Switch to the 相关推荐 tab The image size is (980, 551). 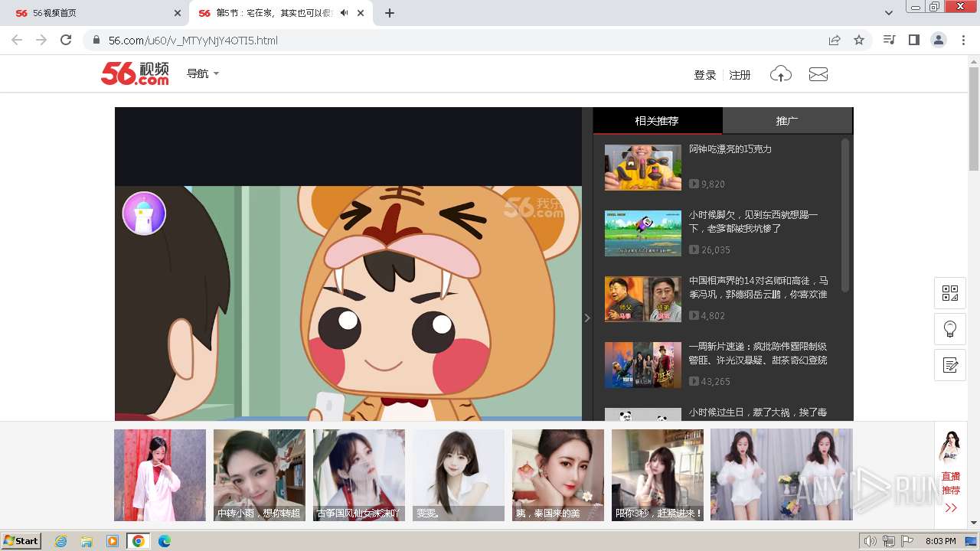(657, 121)
